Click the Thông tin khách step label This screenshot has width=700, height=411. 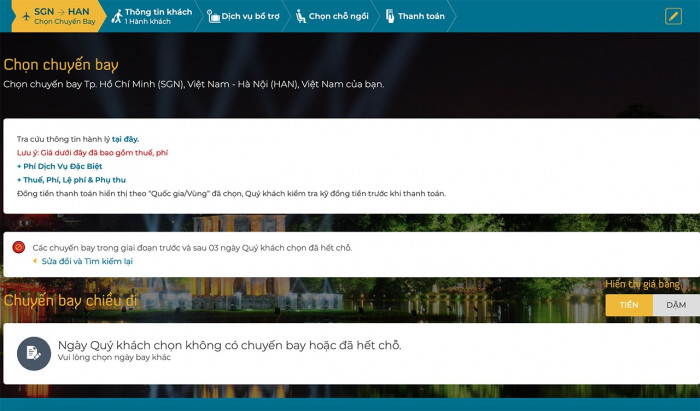point(158,11)
